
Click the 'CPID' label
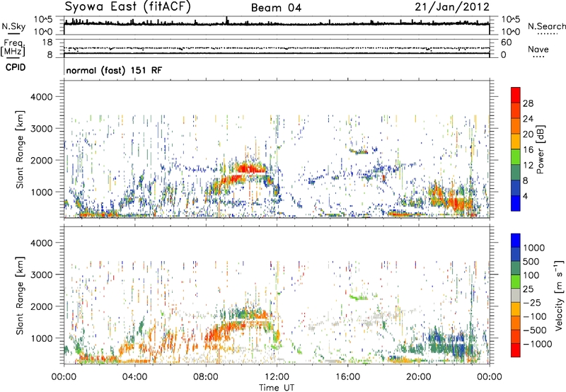16,67
